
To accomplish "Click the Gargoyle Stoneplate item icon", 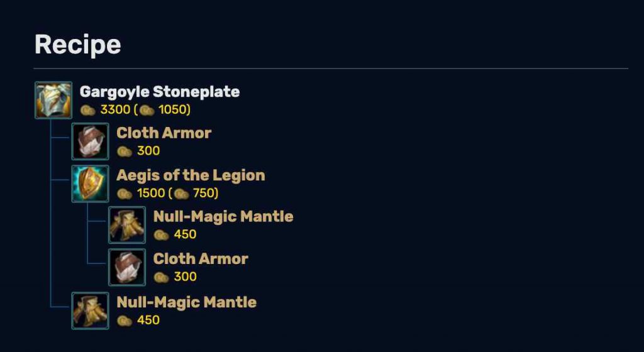I will tap(53, 100).
